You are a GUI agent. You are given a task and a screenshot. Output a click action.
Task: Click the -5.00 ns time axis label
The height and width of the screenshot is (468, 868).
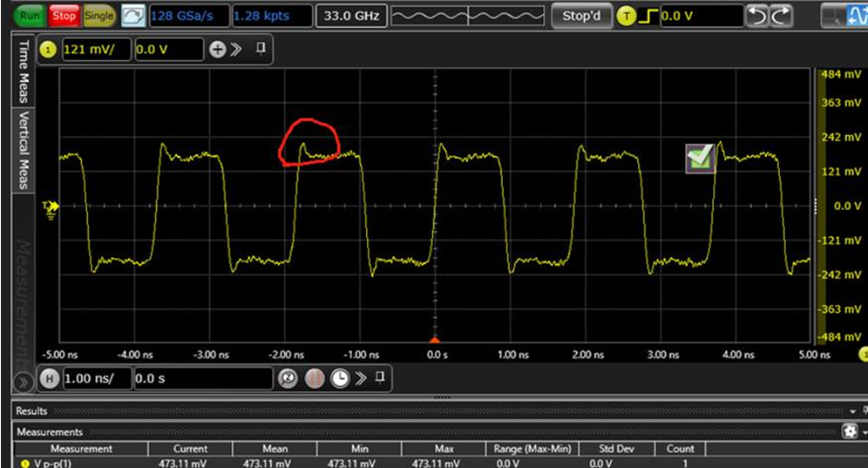pyautogui.click(x=60, y=355)
